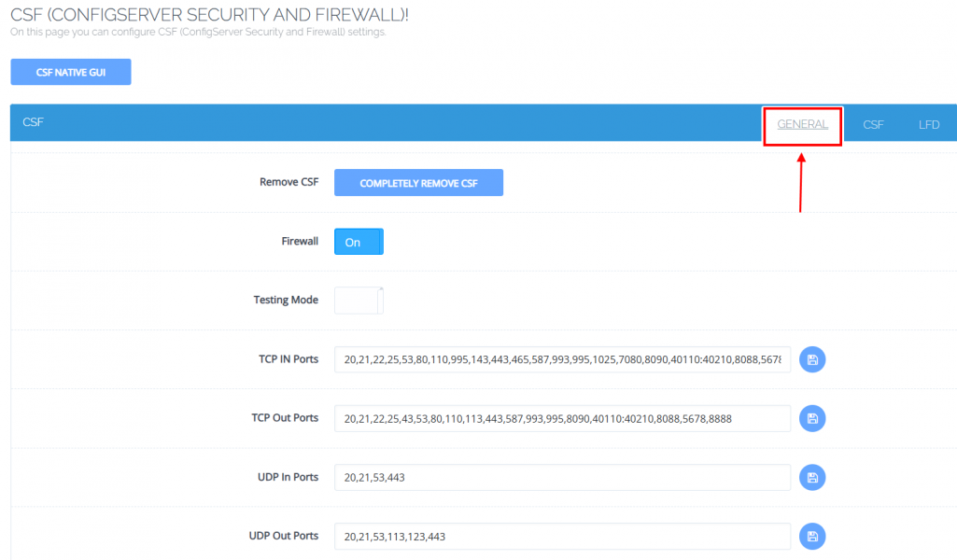Select the 'UDP Out Ports' label
This screenshot has height=560, width=957.
coord(283,536)
